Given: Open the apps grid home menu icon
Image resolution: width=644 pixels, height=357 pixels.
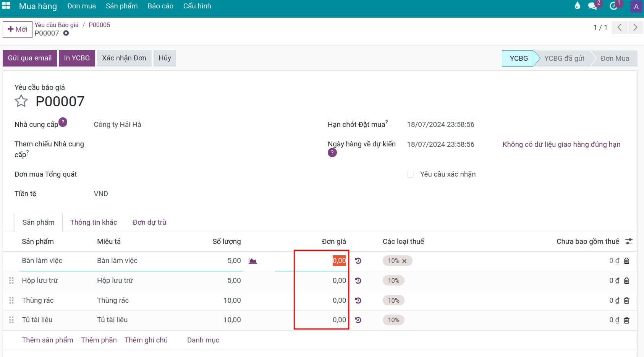Looking at the screenshot, I should tap(6, 6).
